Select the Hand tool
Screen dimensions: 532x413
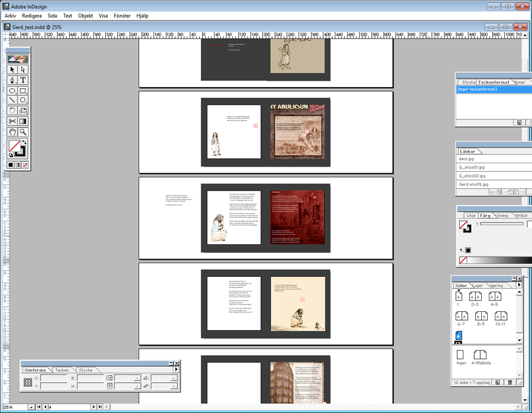(12, 132)
